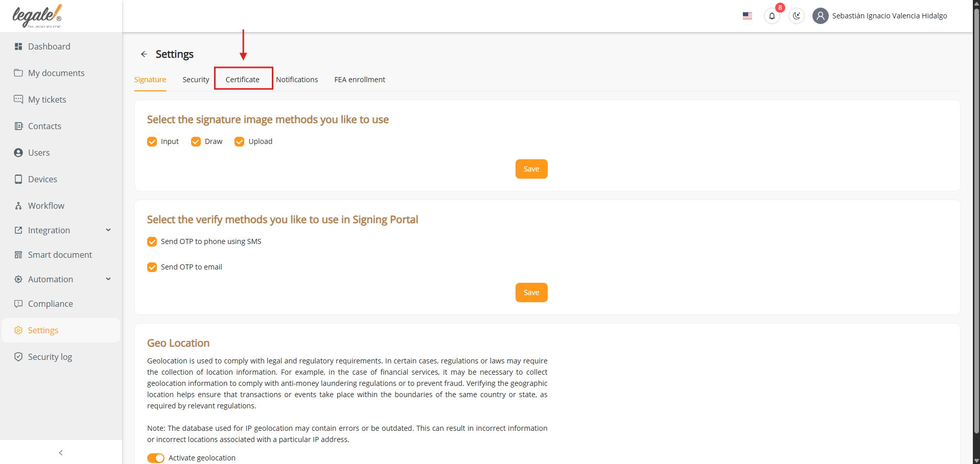Save the verify methods settings
The height and width of the screenshot is (464, 980).
click(x=531, y=292)
